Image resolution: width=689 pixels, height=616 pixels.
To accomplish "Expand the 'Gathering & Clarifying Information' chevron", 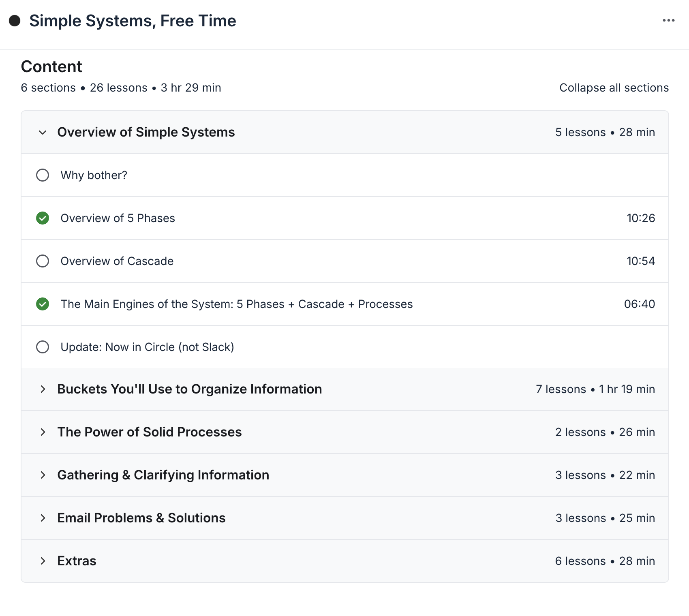I will coord(43,475).
